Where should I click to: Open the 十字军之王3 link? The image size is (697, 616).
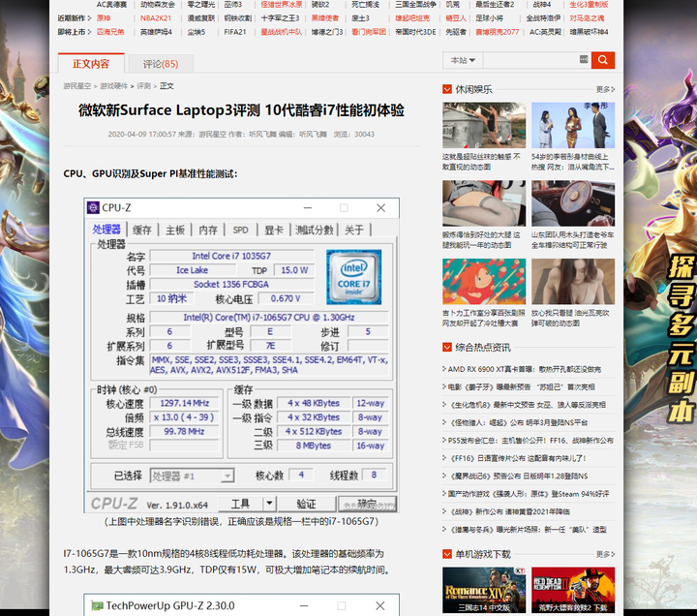280,18
